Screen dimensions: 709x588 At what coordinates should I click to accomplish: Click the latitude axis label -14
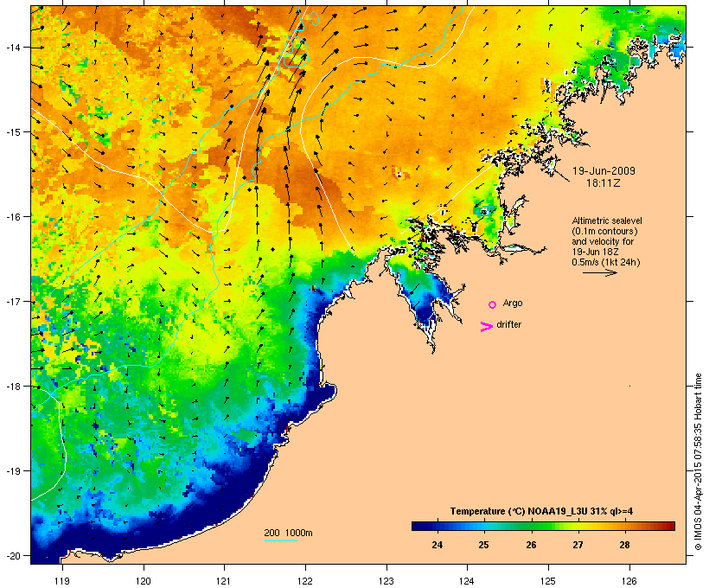click(12, 48)
